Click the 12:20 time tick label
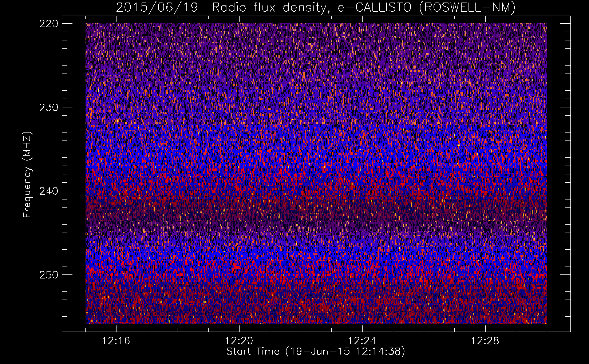The height and width of the screenshot is (364, 589). click(239, 341)
